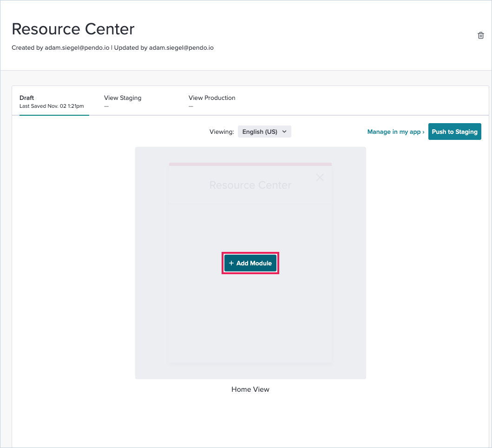Click the Resource Center title heading
This screenshot has width=492, height=448.
(73, 29)
